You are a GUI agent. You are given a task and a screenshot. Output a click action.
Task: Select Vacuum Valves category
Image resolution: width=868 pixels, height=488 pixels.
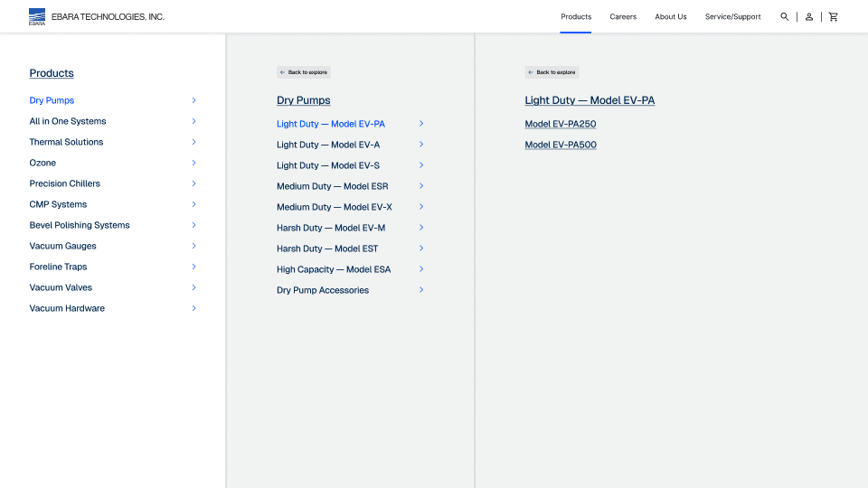pyautogui.click(x=61, y=287)
